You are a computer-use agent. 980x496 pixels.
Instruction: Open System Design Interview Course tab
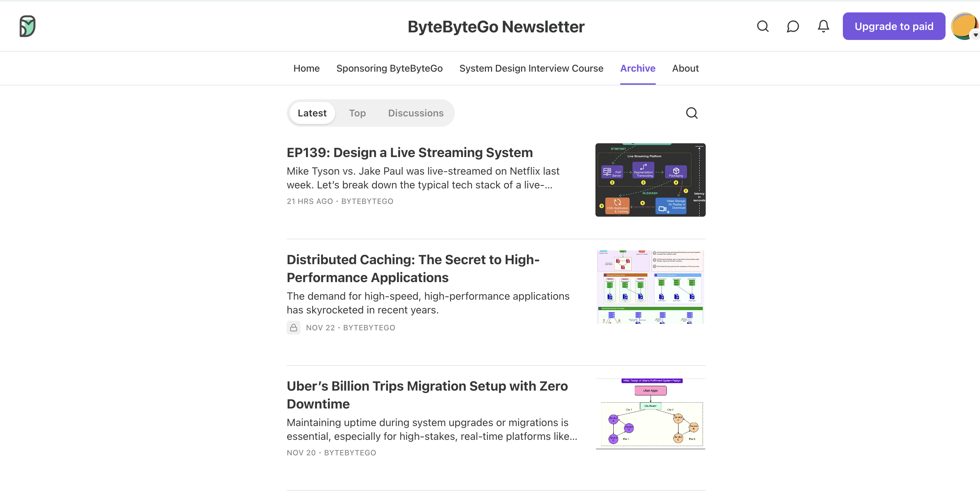(531, 69)
